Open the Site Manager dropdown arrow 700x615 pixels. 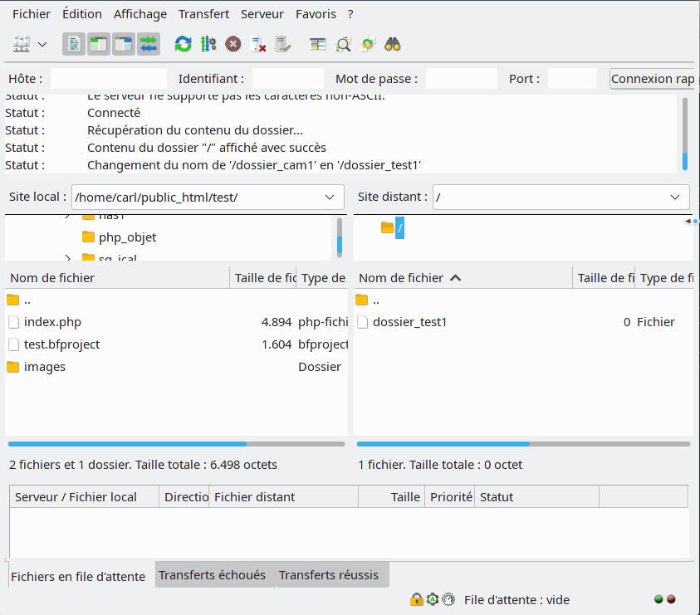tap(42, 44)
